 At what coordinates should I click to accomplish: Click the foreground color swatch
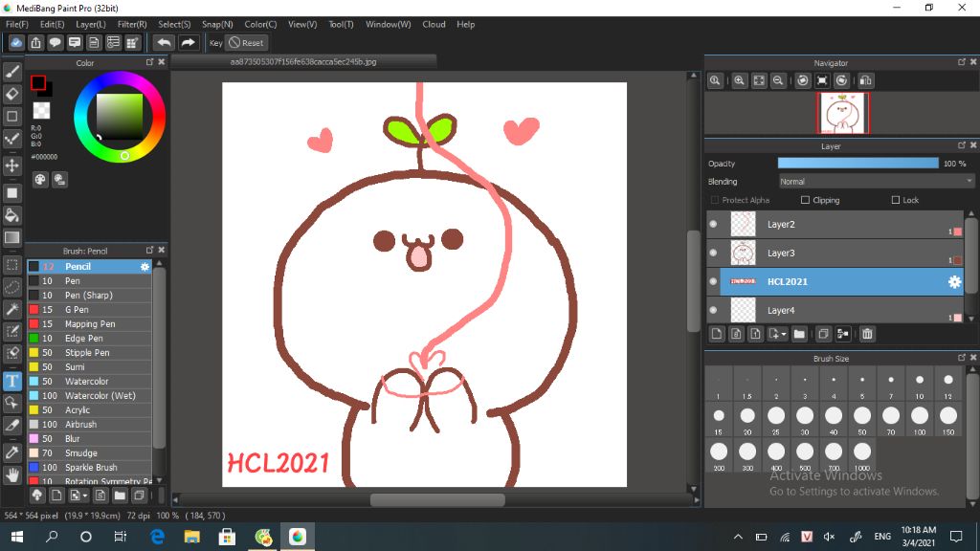pyautogui.click(x=38, y=82)
